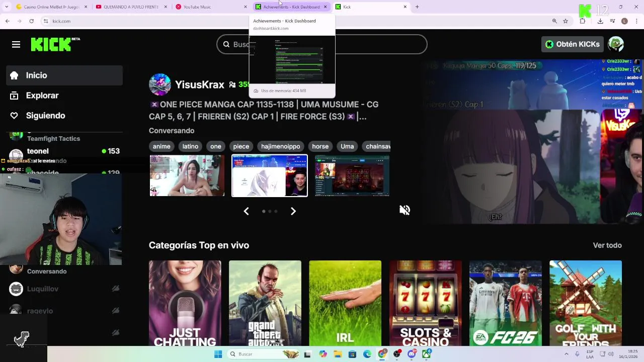Open the tab search dropdown arrow
Viewport: 644px width, 362px height.
[7, 7]
